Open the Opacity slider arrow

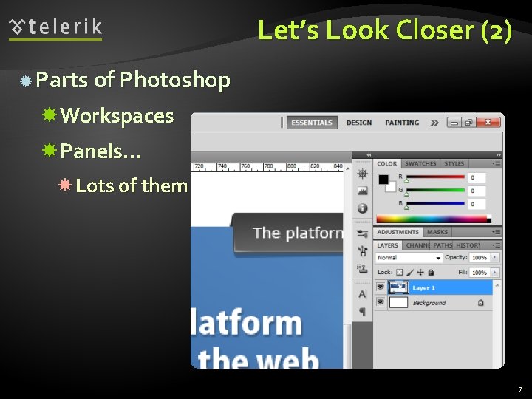[495, 258]
